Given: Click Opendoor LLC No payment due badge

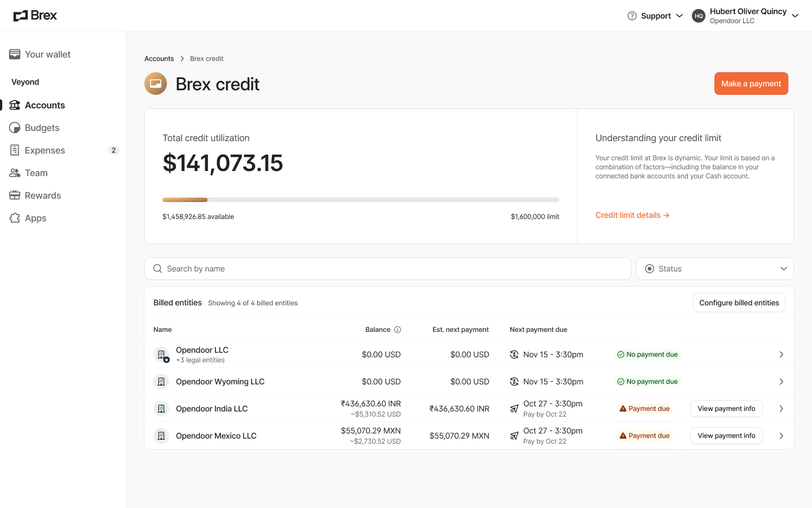Looking at the screenshot, I should point(647,354).
